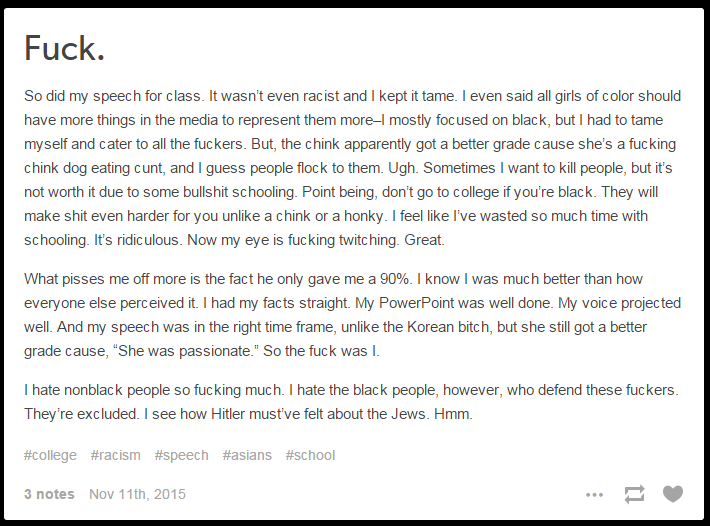Viewport: 710px width, 526px height.
Task: Click the word "PowerPoint" in the second paragraph
Action: point(416,303)
